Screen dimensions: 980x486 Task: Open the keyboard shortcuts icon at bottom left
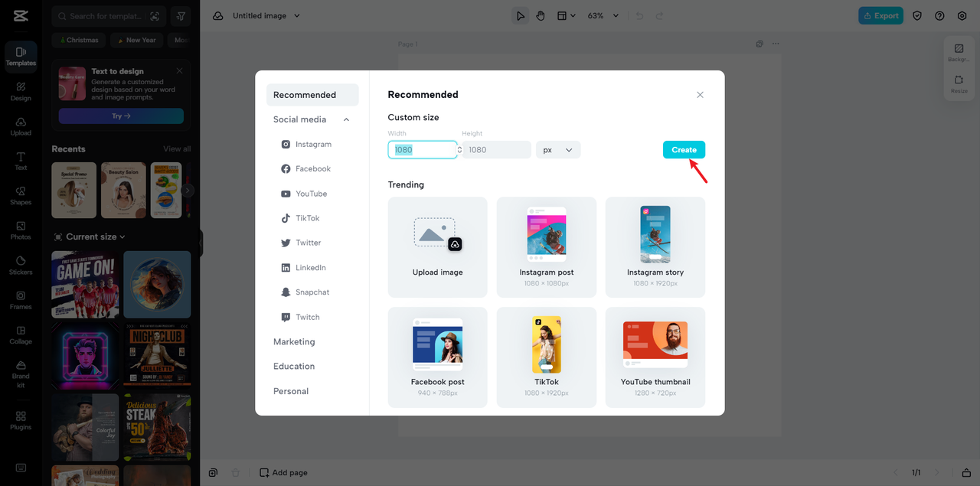click(21, 468)
